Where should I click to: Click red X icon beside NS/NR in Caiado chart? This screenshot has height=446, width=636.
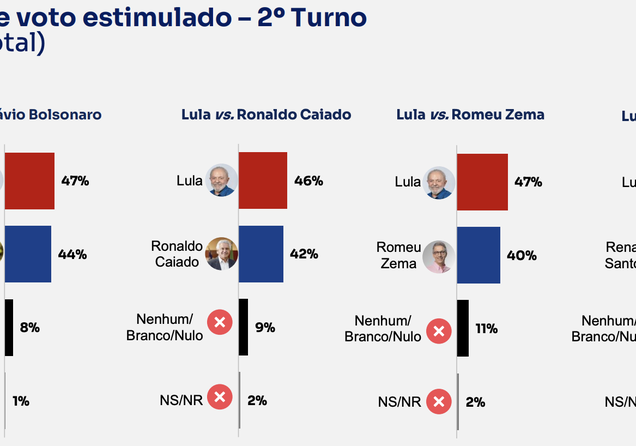click(x=220, y=397)
